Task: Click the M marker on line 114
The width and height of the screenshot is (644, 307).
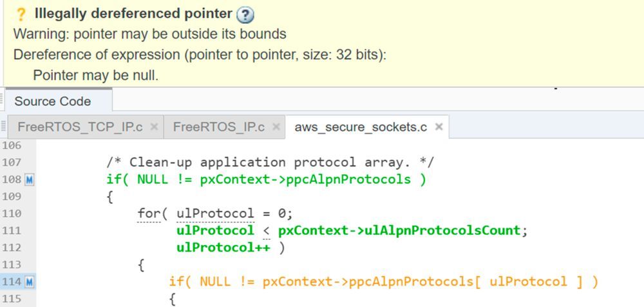Action: (30, 282)
